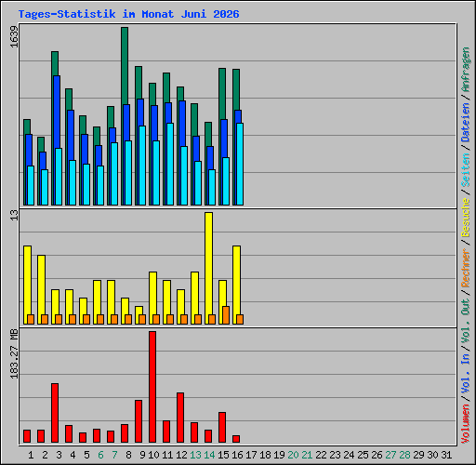Click the 'Vol. In' legend label

(x=465, y=373)
